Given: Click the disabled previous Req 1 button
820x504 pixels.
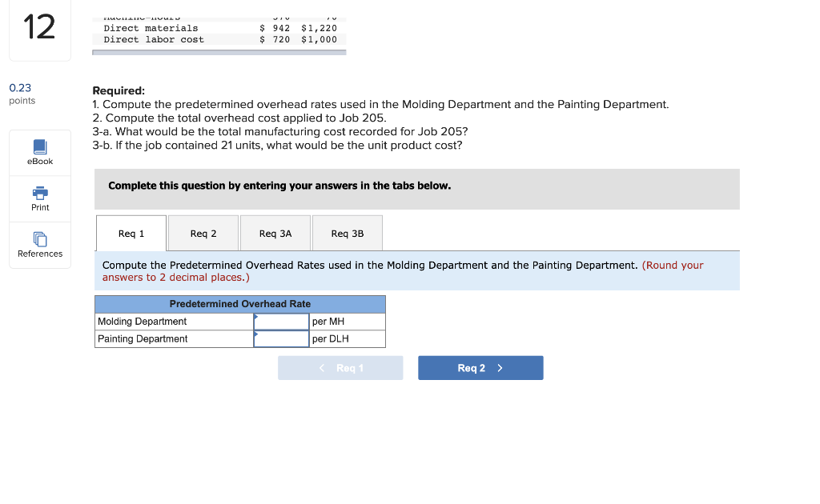Looking at the screenshot, I should point(340,368).
